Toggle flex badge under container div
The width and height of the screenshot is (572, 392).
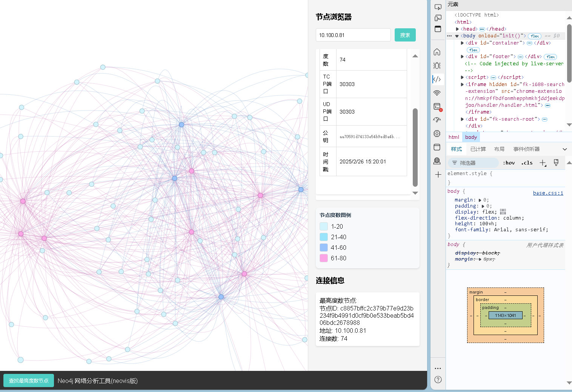(473, 50)
